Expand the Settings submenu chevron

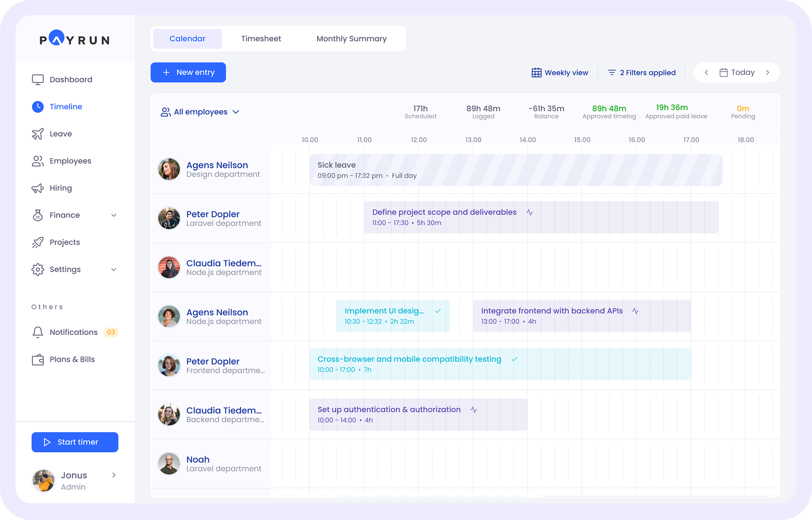pos(114,270)
